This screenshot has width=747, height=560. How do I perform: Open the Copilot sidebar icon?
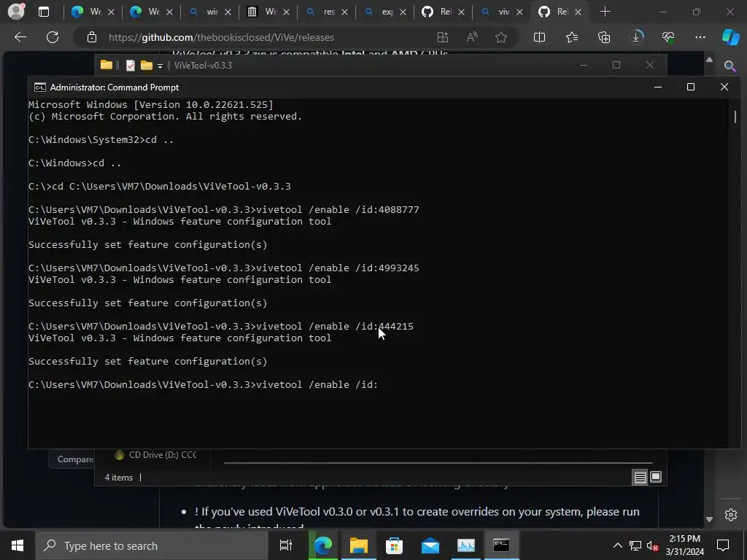click(730, 37)
